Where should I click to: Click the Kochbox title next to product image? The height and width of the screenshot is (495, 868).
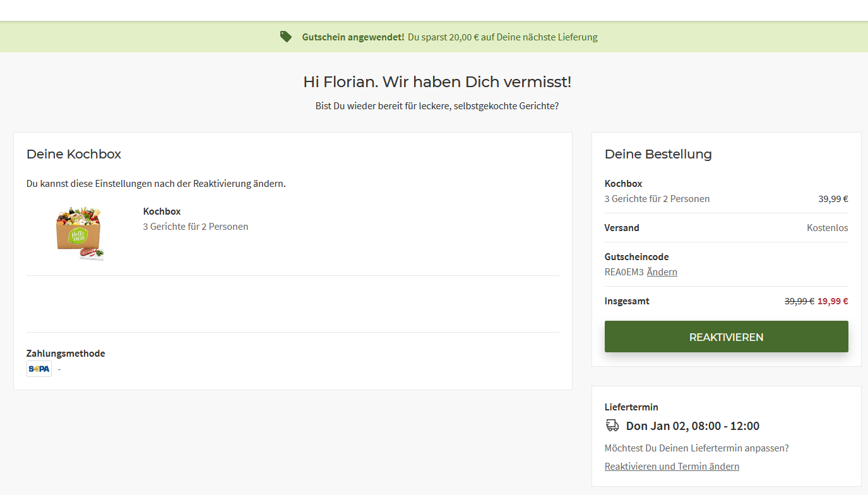(162, 212)
